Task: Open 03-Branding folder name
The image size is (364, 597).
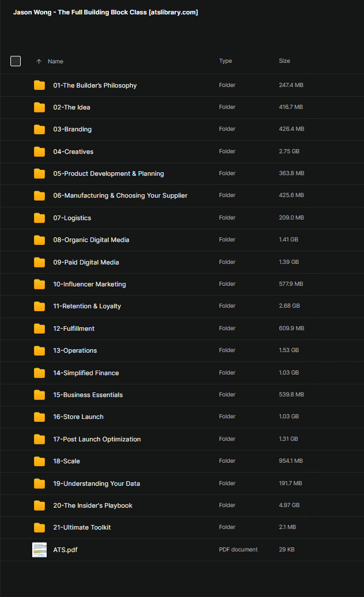Action: point(72,130)
